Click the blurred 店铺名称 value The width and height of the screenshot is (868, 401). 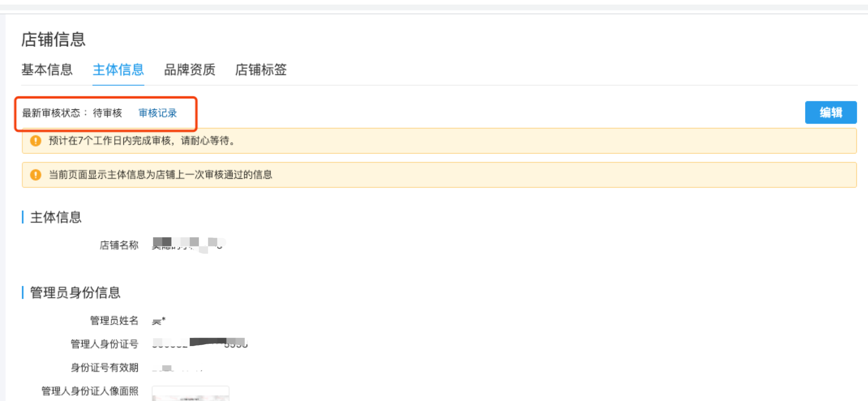[189, 244]
